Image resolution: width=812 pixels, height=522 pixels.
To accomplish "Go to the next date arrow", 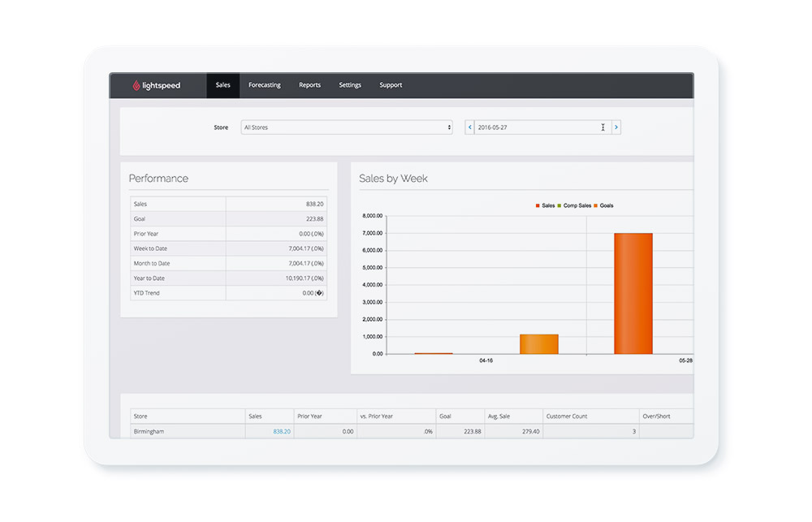I will pyautogui.click(x=616, y=127).
